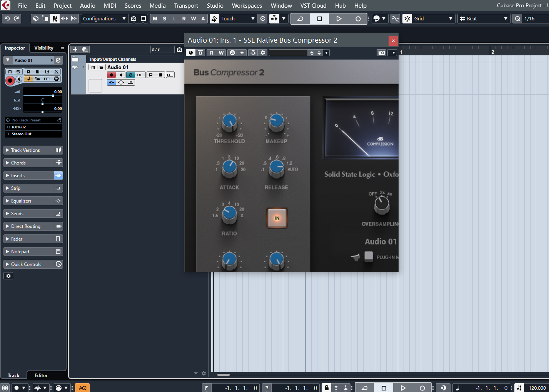The image size is (549, 392).
Task: Expand the Quick Controls section
Action: coord(29,264)
